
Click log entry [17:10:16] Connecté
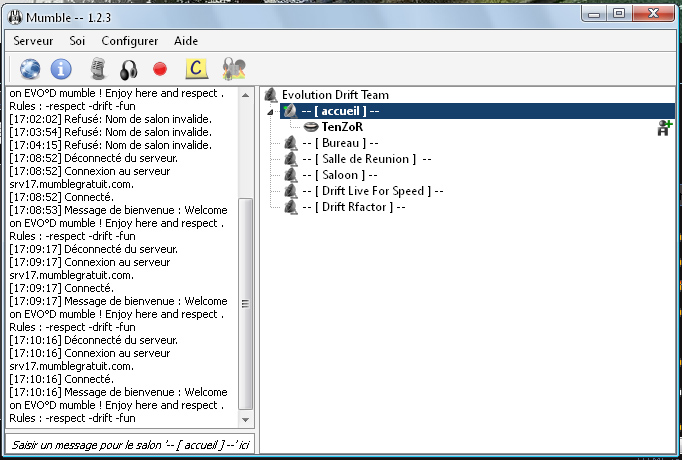coord(61,379)
